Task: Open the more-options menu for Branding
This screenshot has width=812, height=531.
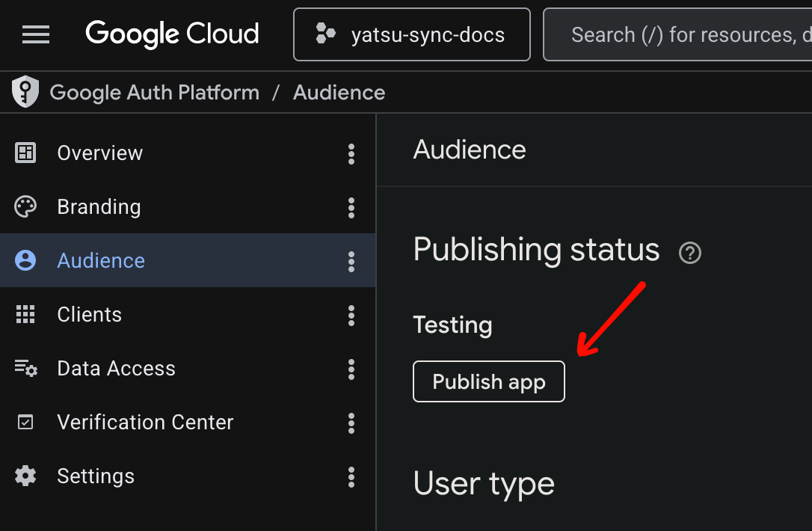Action: 351,208
